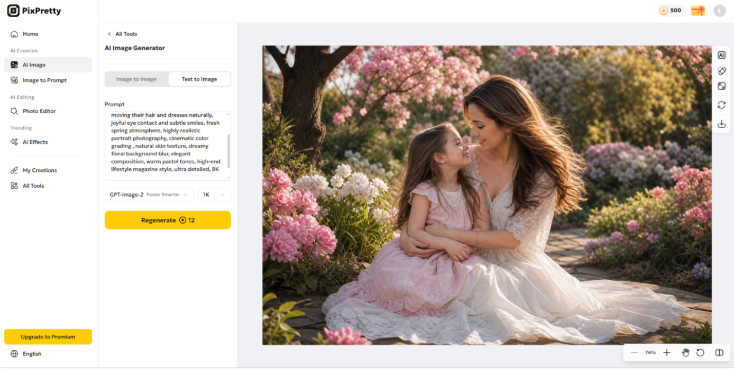Click the AI Image sidebar icon
The width and height of the screenshot is (734, 369).
click(14, 65)
